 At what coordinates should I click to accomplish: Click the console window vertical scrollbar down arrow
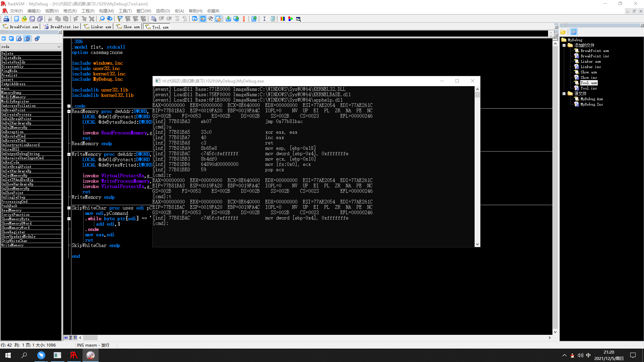[477, 244]
